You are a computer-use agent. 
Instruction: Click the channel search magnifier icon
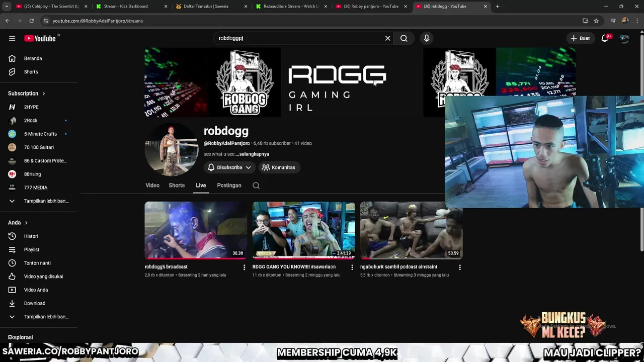pos(256,186)
